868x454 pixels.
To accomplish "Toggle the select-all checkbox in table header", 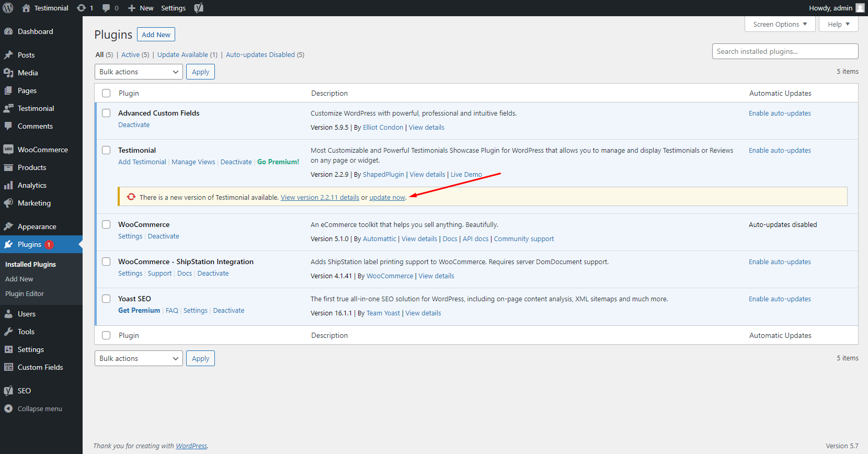I will (106, 93).
